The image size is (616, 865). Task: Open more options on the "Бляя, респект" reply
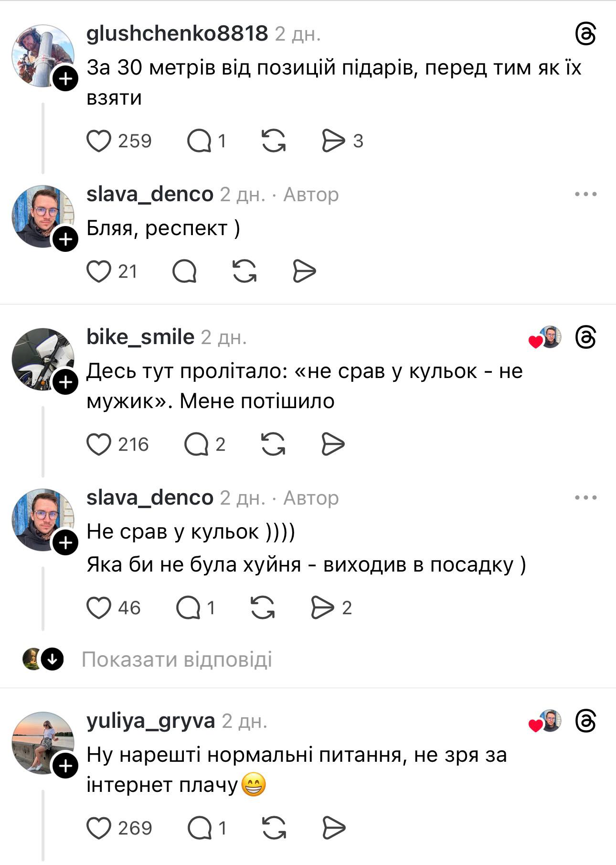tap(586, 194)
